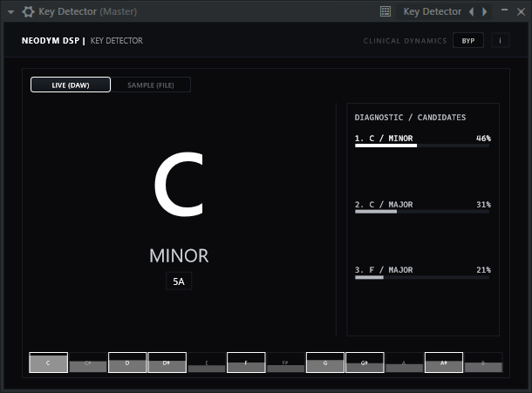Switch to SAMPLE (FILE) mode
532x393 pixels.
point(151,85)
